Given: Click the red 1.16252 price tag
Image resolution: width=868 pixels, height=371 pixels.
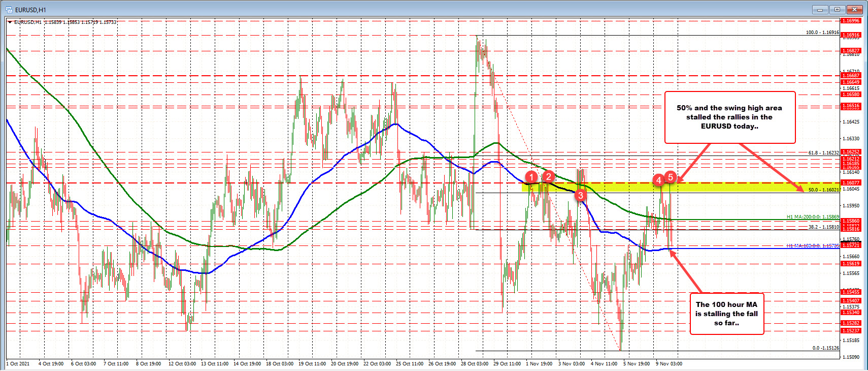Looking at the screenshot, I should [x=851, y=152].
